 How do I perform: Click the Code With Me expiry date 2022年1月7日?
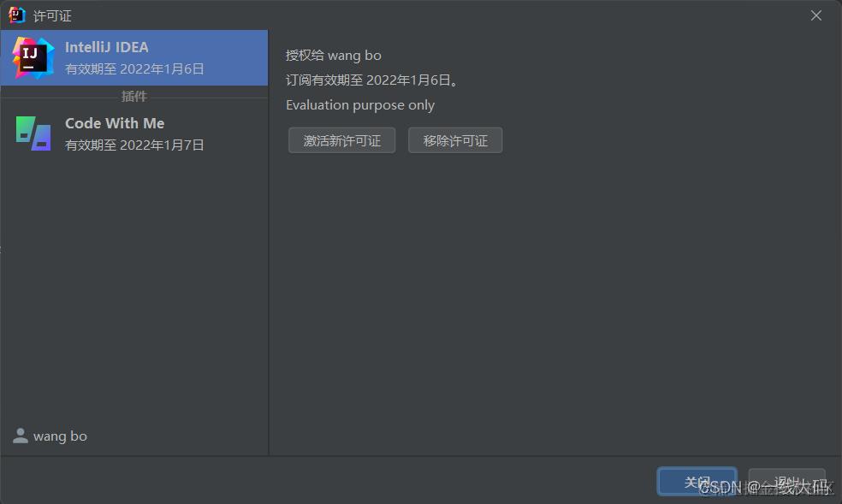coord(162,145)
